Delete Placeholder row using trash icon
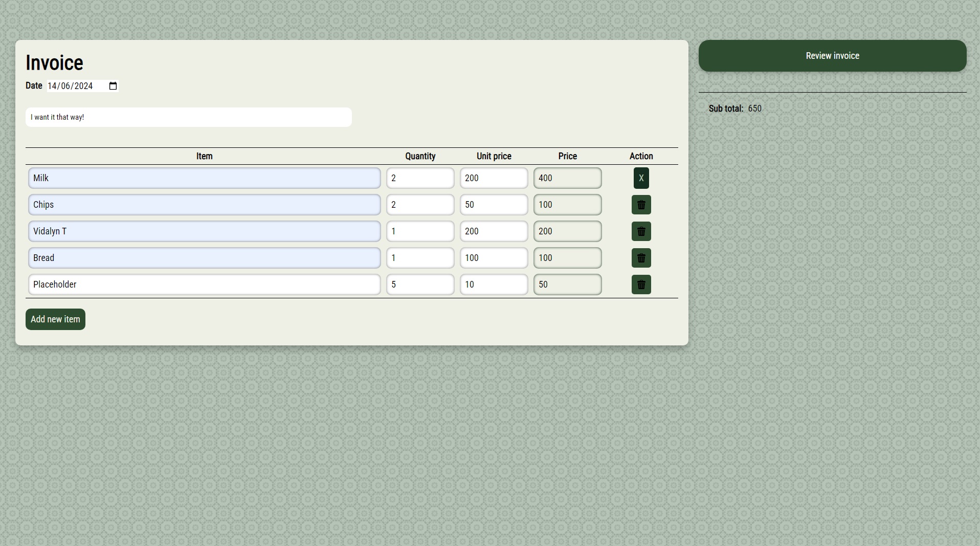The width and height of the screenshot is (980, 546). pyautogui.click(x=641, y=285)
